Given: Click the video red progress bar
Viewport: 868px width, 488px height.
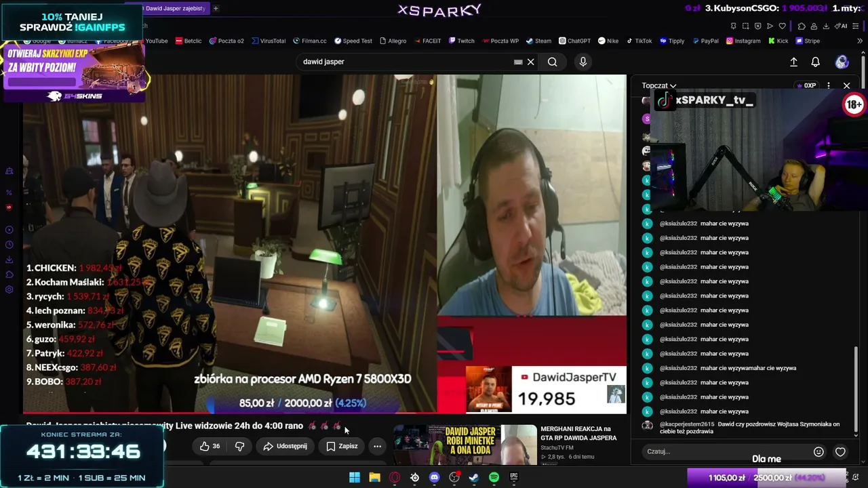Looking at the screenshot, I should pos(325,412).
